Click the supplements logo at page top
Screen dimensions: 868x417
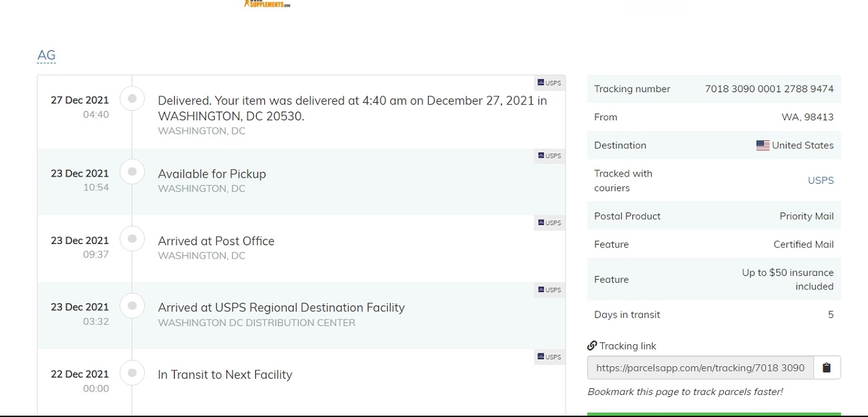click(267, 4)
